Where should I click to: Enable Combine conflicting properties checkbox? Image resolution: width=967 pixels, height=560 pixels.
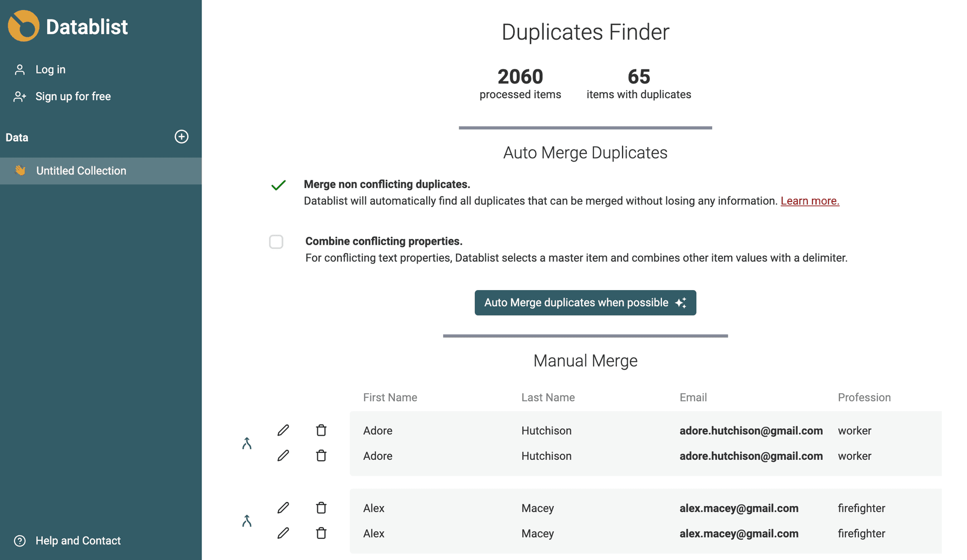276,242
